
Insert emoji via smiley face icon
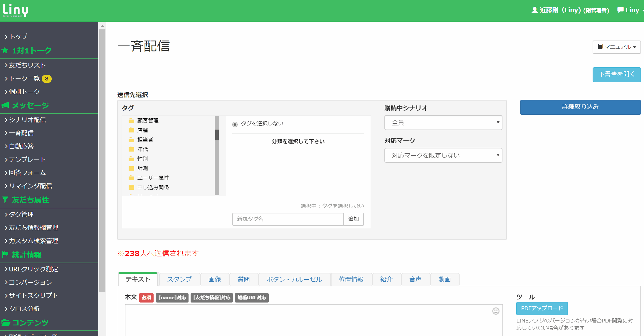[496, 311]
